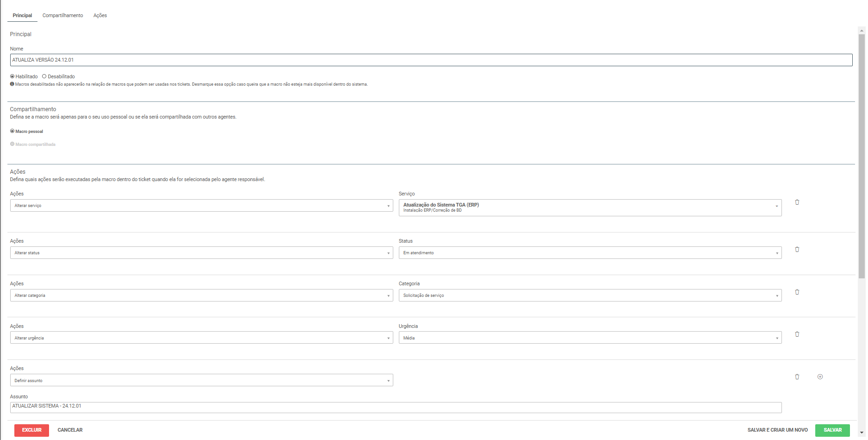
Task: Delete the Alterar status action row
Action: point(797,250)
